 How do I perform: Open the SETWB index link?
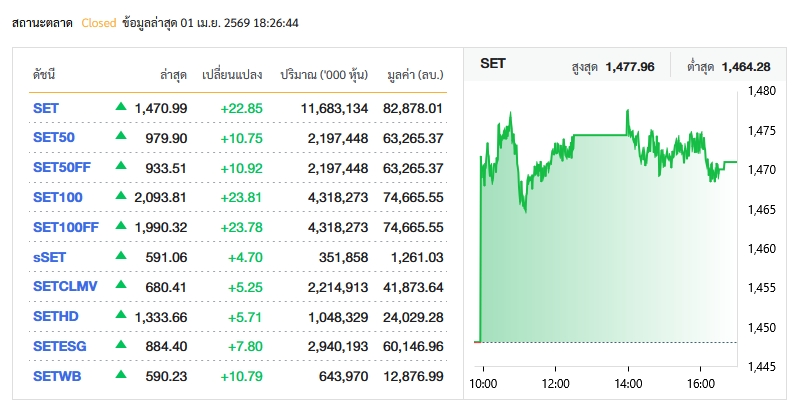57,377
